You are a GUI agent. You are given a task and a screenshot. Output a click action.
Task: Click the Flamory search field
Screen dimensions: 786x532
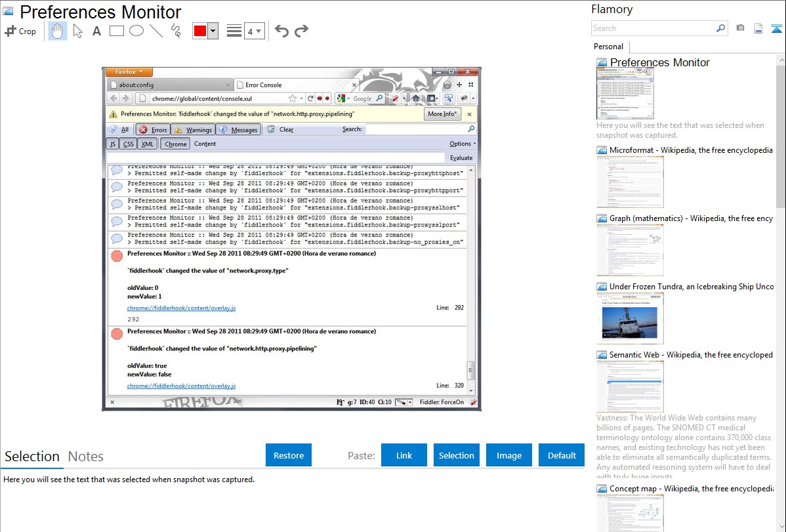click(x=653, y=28)
